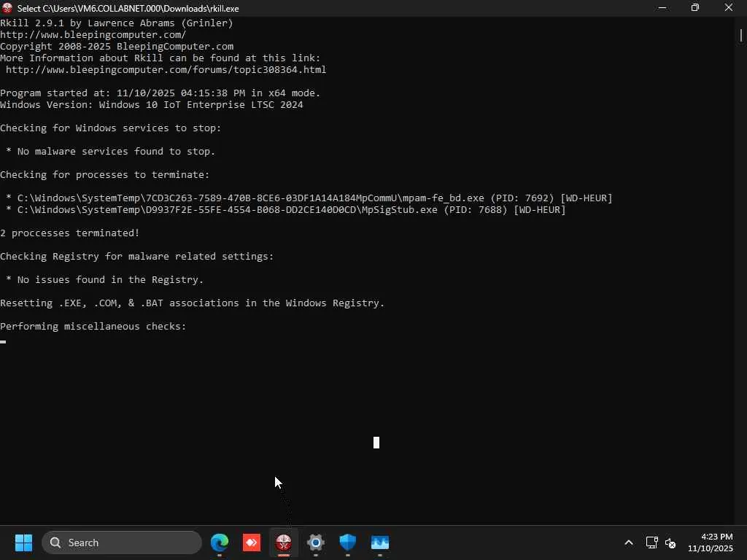Click "Checking for processes to terminate:" line

(x=105, y=175)
